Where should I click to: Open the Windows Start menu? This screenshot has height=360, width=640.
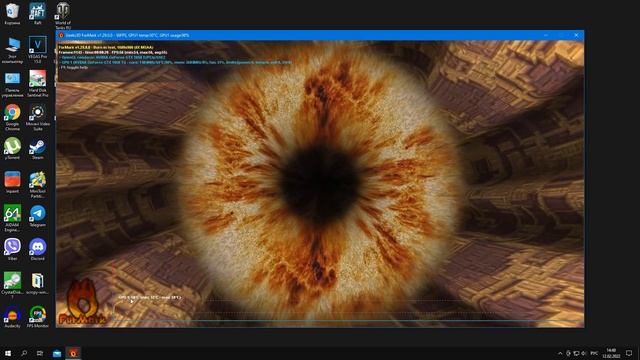click(x=8, y=353)
